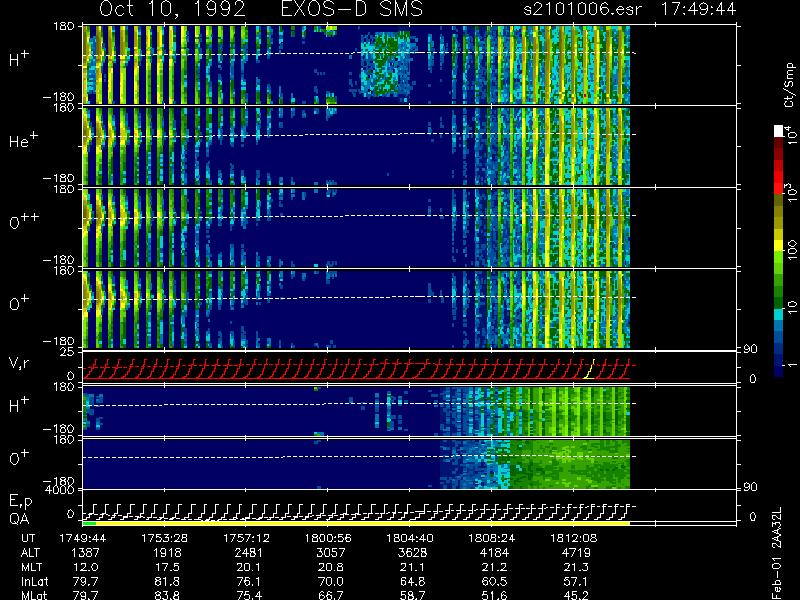Click the "QA" row label

click(x=19, y=519)
